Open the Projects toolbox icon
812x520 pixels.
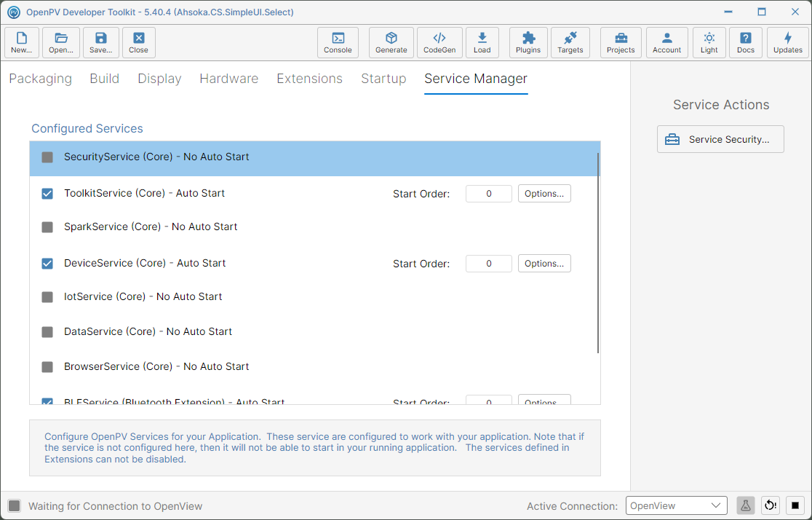621,42
